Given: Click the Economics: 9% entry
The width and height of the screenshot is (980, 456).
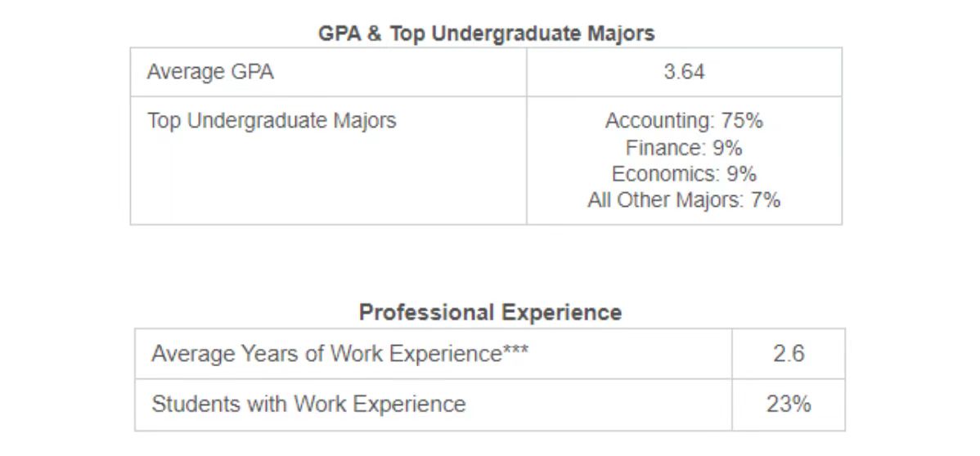Looking at the screenshot, I should coord(684,173).
